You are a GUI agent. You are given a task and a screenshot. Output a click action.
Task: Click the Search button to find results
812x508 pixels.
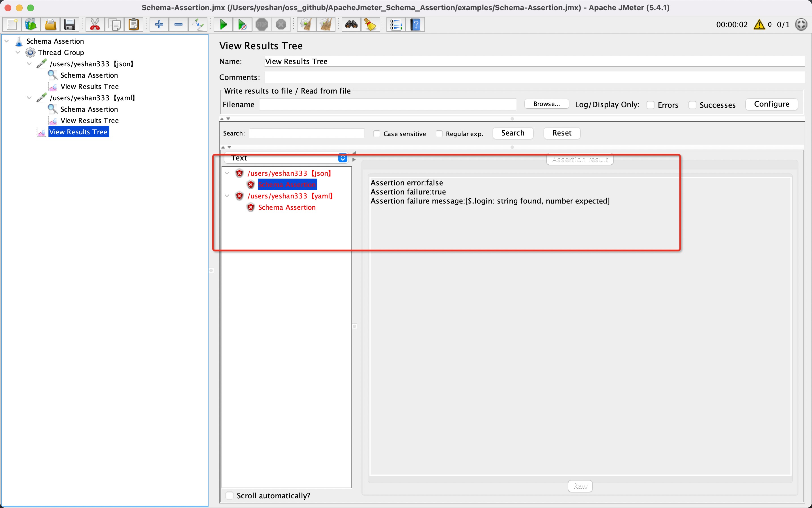512,133
